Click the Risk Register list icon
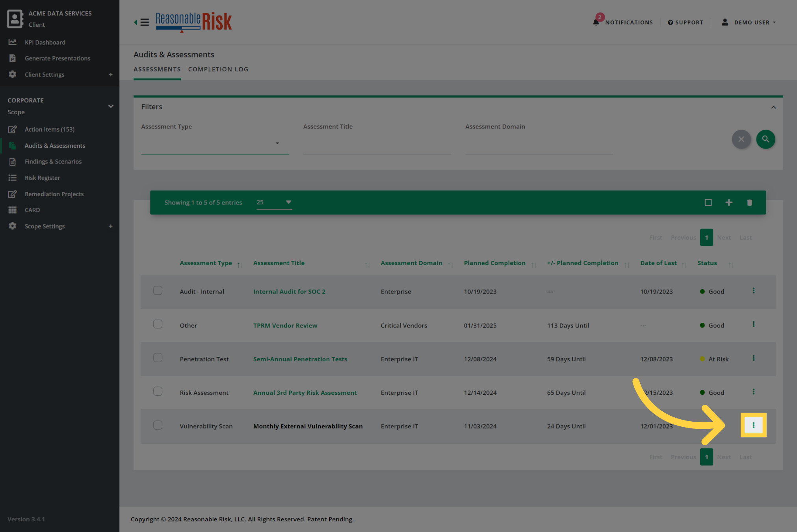This screenshot has width=797, height=532. coord(13,178)
